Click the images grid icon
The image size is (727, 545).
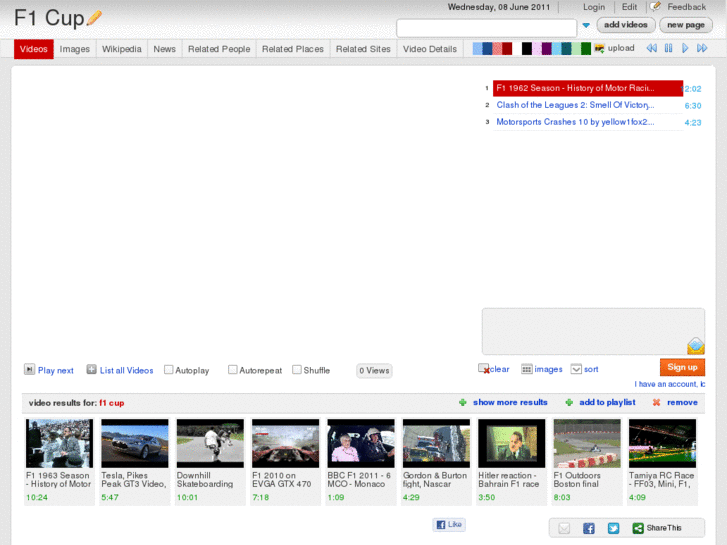pyautogui.click(x=527, y=369)
